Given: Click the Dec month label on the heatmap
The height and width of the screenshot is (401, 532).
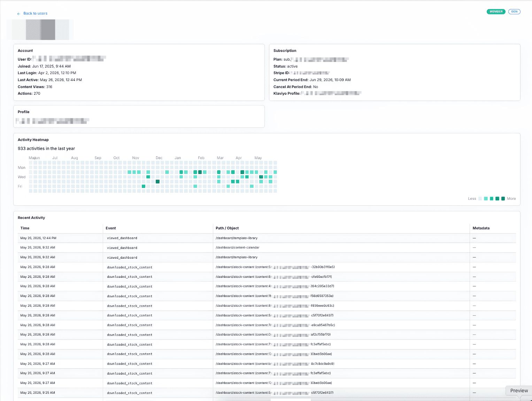Looking at the screenshot, I should coord(159,158).
